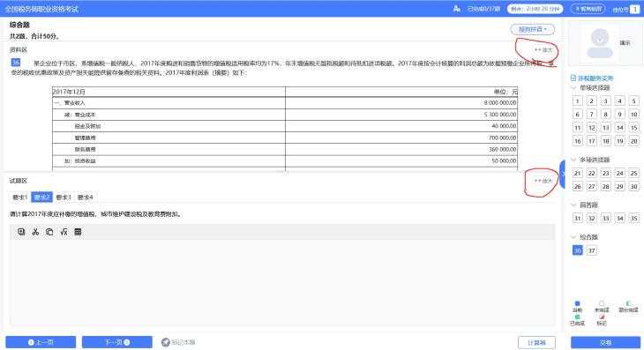The image size is (644, 350).
Task: Jump to question 20
Action: point(633,141)
